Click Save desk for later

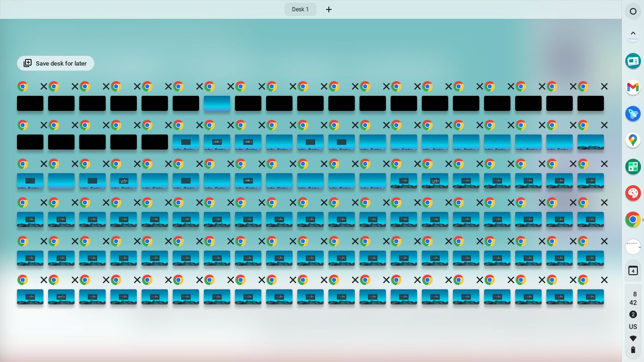click(x=55, y=63)
